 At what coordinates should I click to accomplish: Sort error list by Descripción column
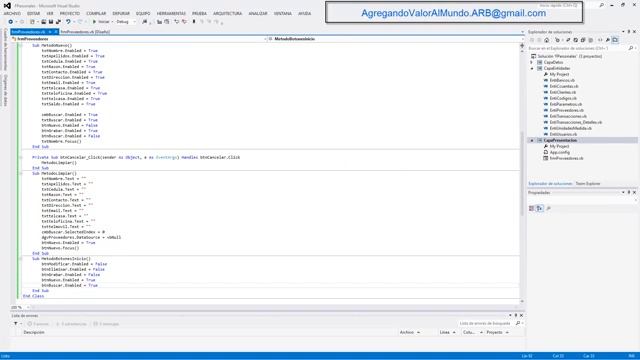point(34,333)
